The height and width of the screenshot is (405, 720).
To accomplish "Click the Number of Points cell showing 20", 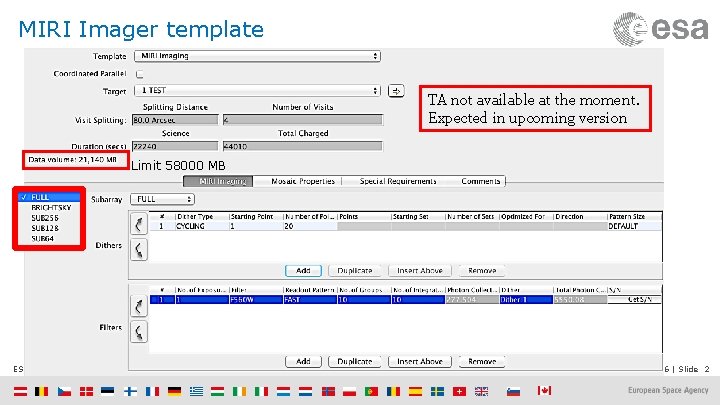I will click(310, 226).
